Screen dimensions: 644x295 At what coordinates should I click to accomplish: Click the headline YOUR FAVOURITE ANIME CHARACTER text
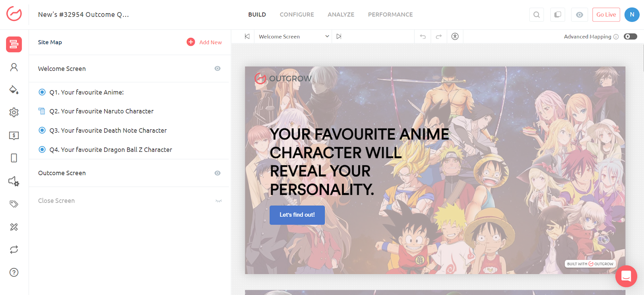click(x=359, y=162)
